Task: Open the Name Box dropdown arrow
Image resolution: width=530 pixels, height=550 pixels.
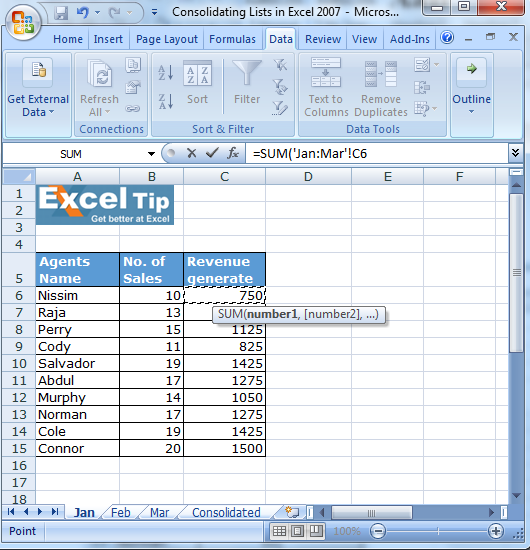Action: click(x=151, y=154)
